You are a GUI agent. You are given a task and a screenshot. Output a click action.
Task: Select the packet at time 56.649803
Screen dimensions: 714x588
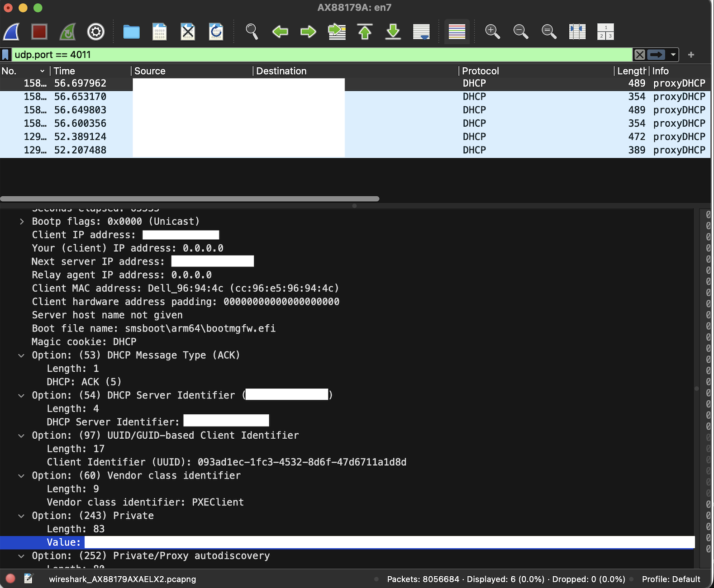pos(355,110)
